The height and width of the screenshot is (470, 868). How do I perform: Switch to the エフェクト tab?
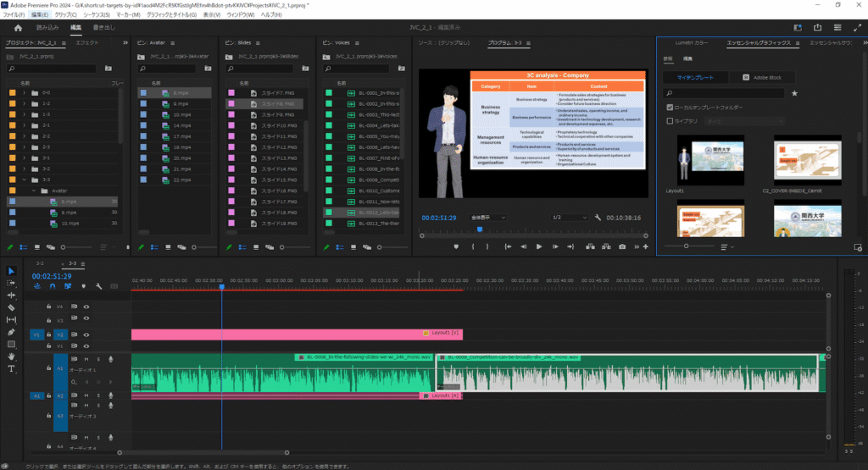click(x=87, y=42)
